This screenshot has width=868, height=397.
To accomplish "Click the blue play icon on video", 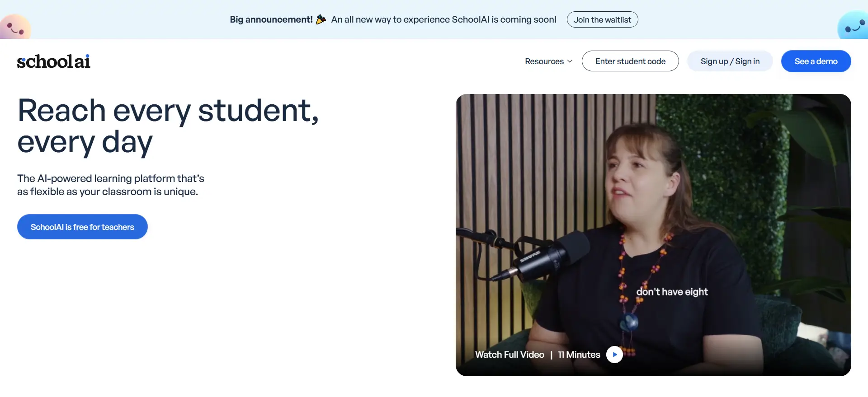I will click(x=614, y=355).
